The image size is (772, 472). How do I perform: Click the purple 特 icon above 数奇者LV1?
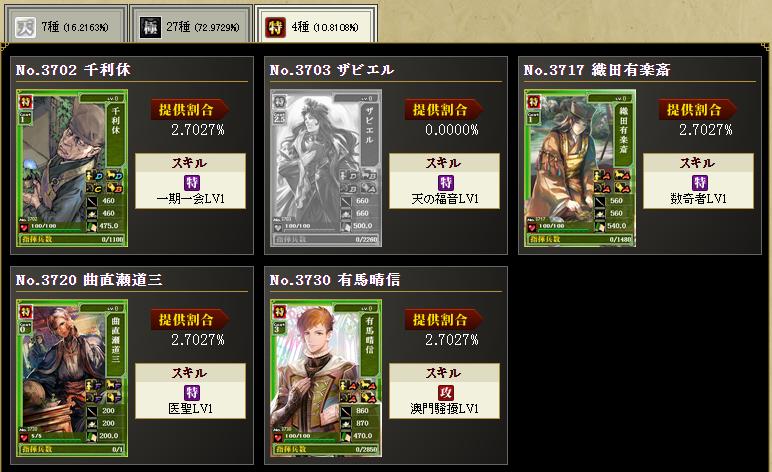tap(700, 183)
